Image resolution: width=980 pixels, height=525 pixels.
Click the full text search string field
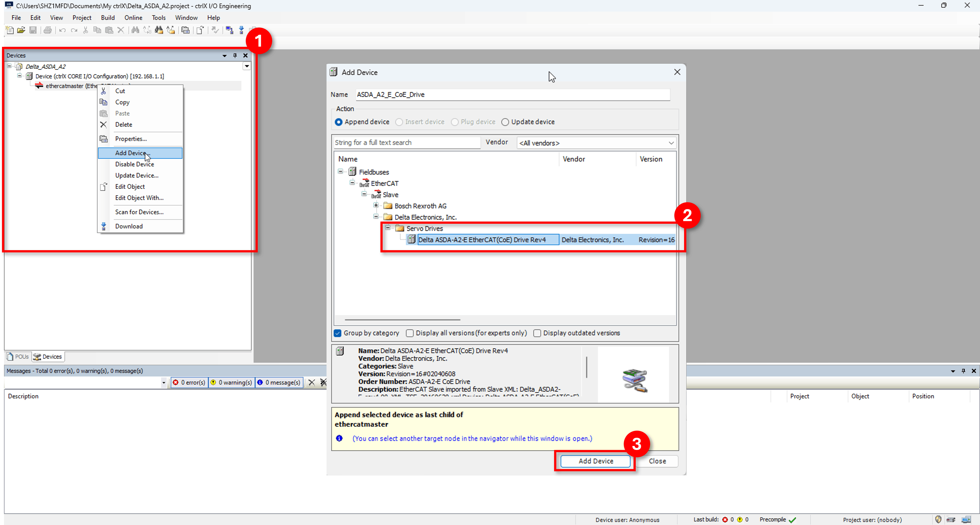[407, 142]
